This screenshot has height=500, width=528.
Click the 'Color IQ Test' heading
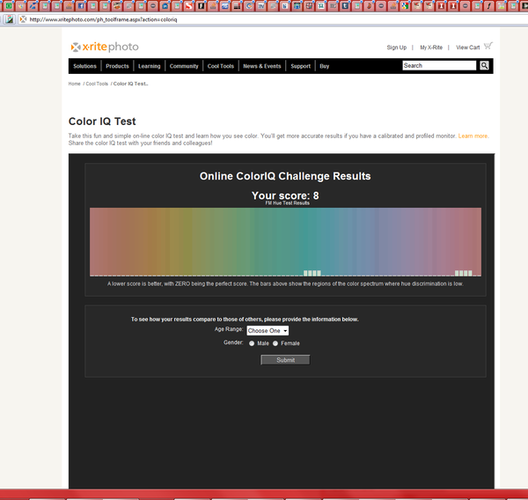tap(102, 121)
